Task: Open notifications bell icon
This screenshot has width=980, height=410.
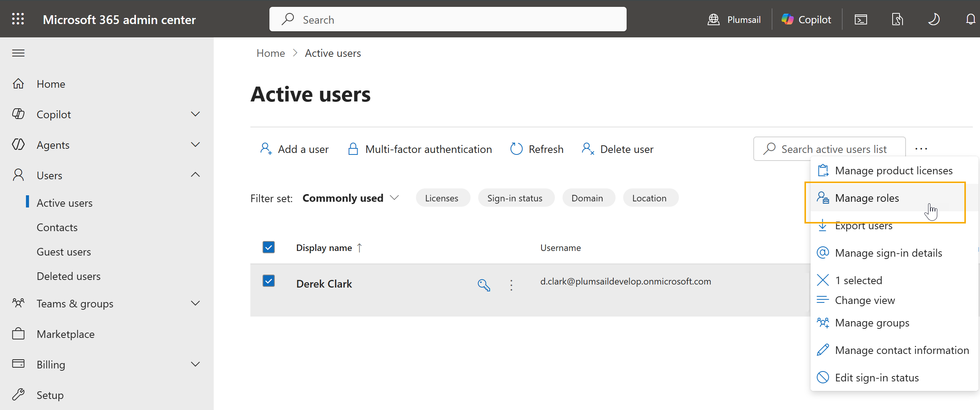Action: click(x=970, y=19)
